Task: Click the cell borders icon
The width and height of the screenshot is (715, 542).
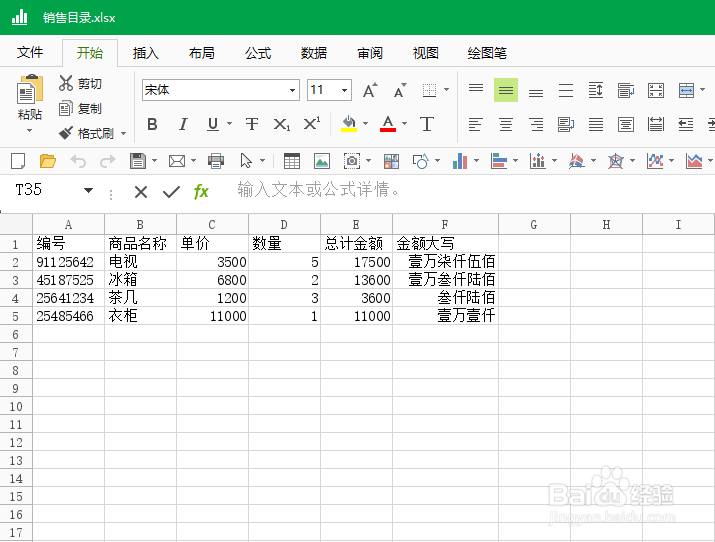Action: coord(429,90)
